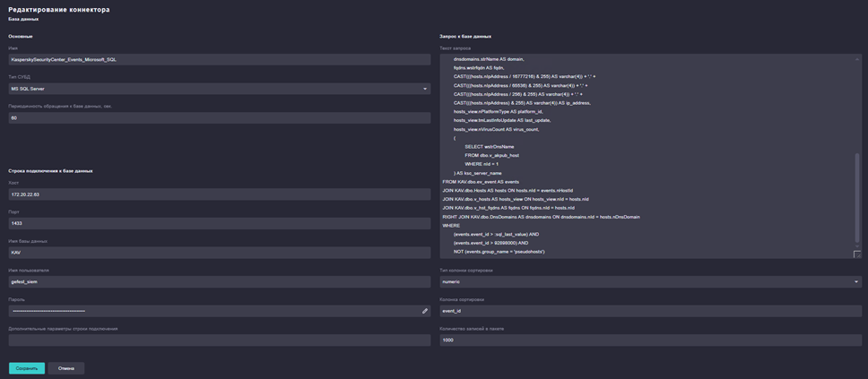Click the section label 'Запрос к базе данных'
Screen dimensions: 868x379
click(x=465, y=37)
